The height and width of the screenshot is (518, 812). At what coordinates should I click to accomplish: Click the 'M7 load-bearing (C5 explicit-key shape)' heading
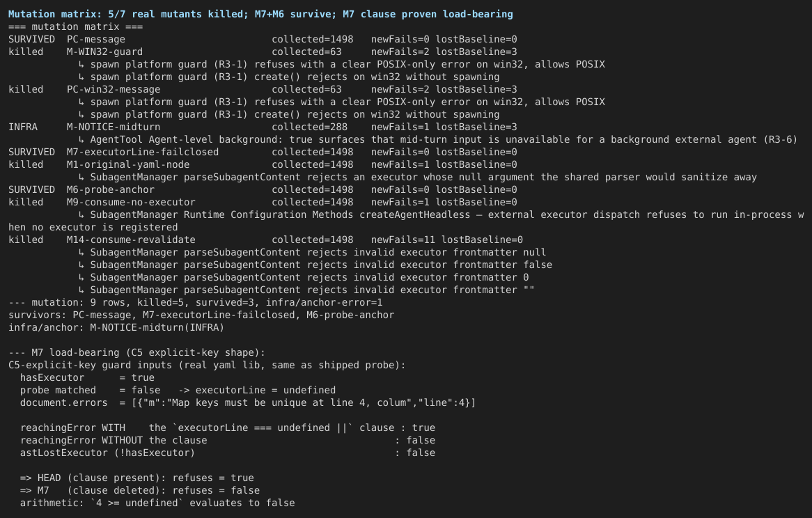(x=136, y=353)
